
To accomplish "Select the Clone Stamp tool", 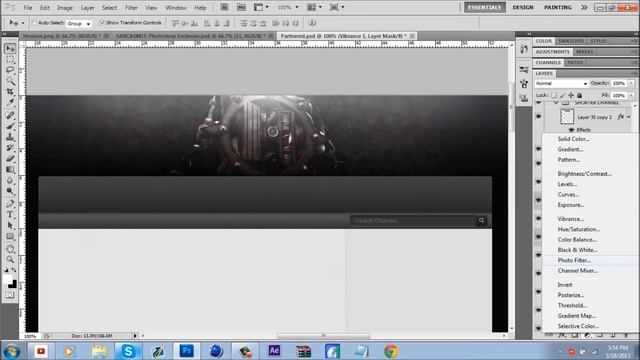I will (x=10, y=137).
